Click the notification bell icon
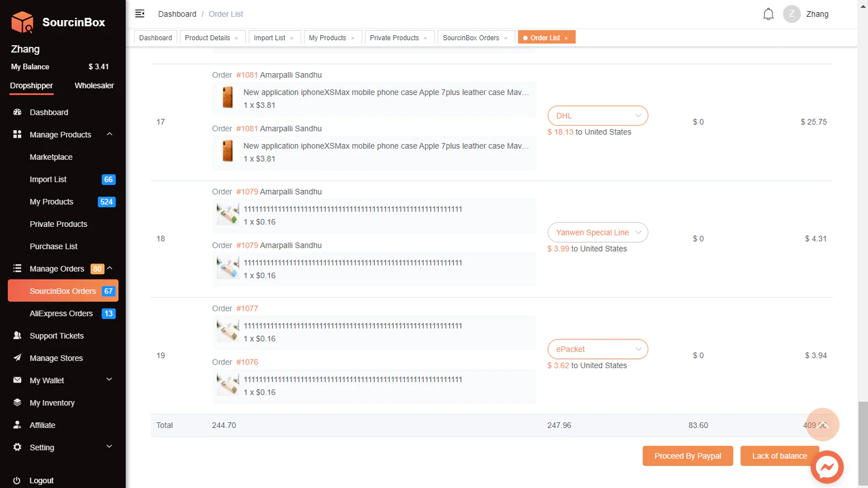Viewport: 868px width, 488px height. pyautogui.click(x=768, y=14)
